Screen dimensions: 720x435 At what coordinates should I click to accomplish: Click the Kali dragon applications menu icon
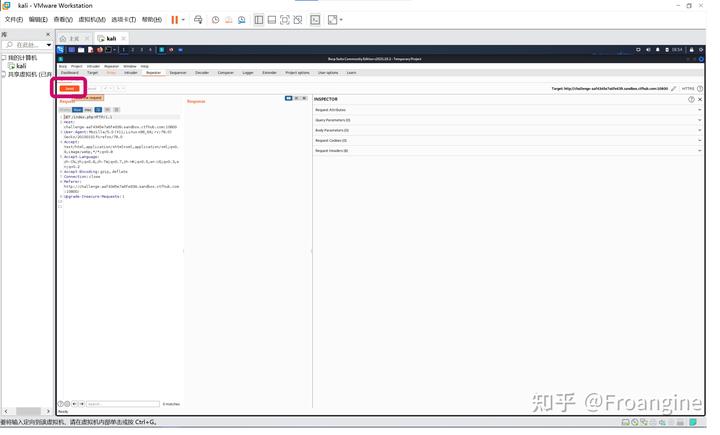point(60,50)
